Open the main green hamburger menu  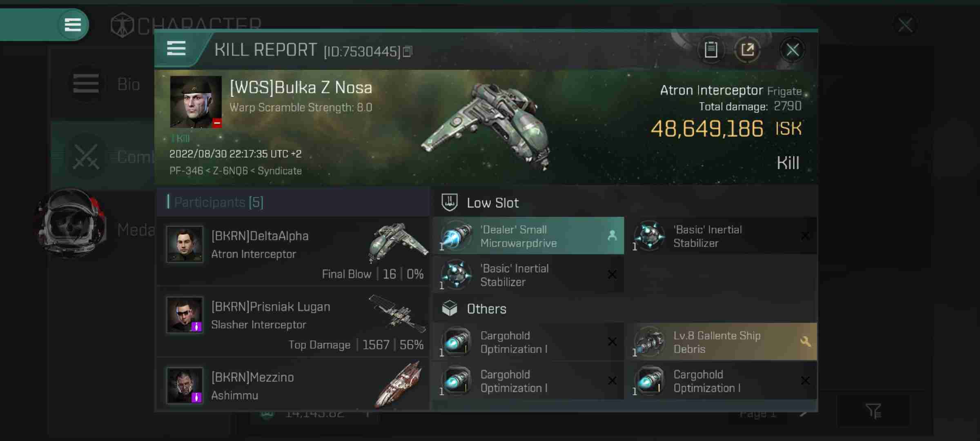[x=73, y=24]
